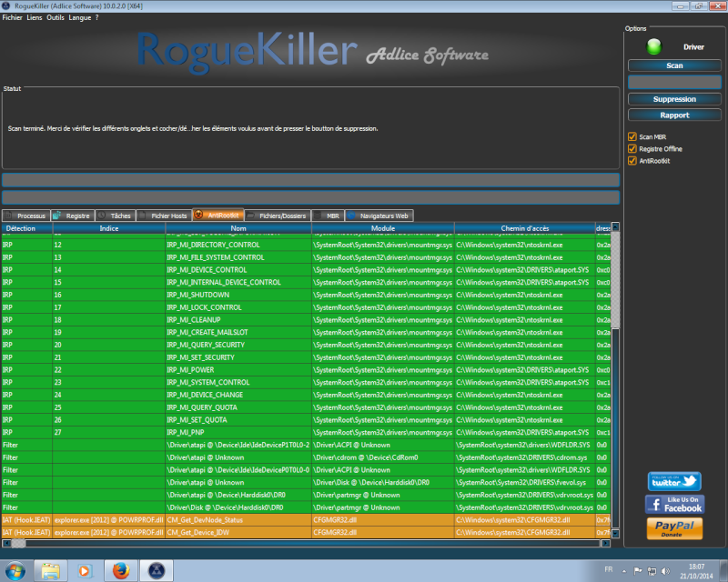Click the horizontal scrollbar left arrow
Viewport: 728px width, 582px height.
point(6,543)
